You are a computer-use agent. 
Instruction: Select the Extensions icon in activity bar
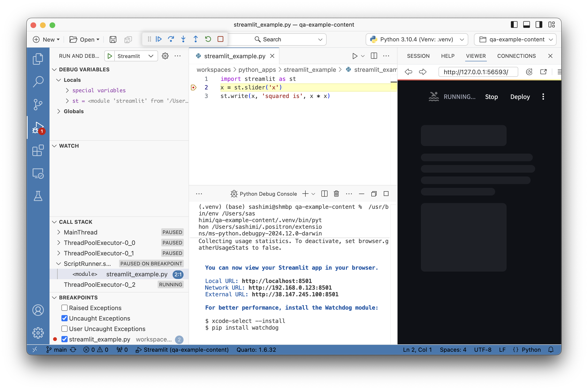tap(38, 151)
